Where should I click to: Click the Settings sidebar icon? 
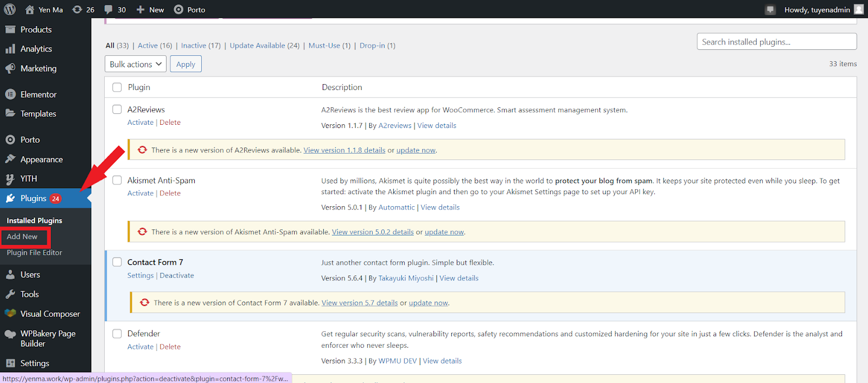[10, 363]
